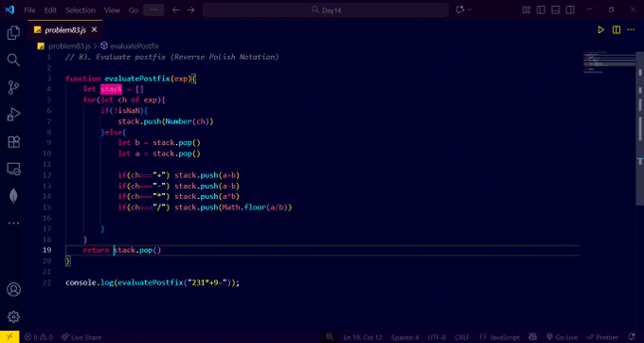Click console.log on line 22
This screenshot has width=644, height=343.
89,282
